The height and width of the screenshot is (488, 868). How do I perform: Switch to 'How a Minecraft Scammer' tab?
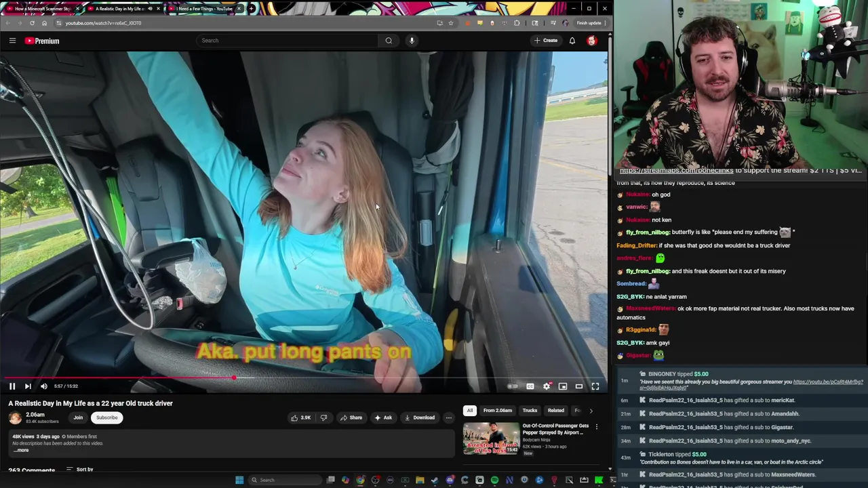tap(43, 9)
